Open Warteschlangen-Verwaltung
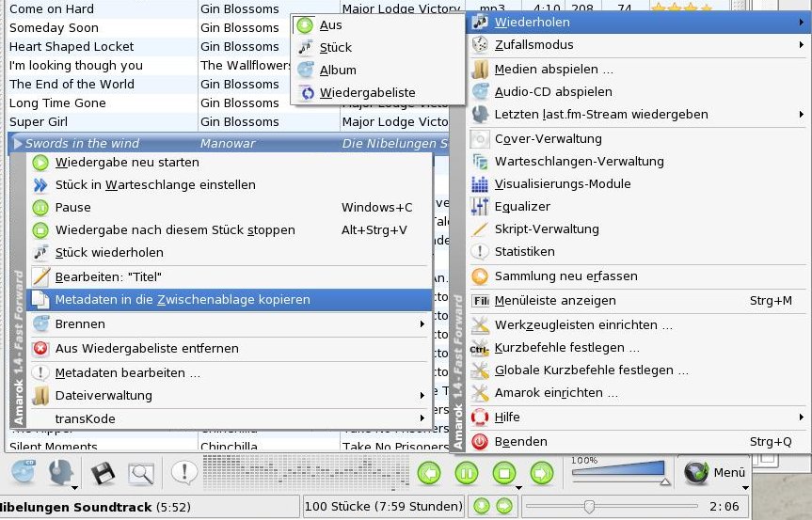The height and width of the screenshot is (520, 812). click(x=638, y=162)
